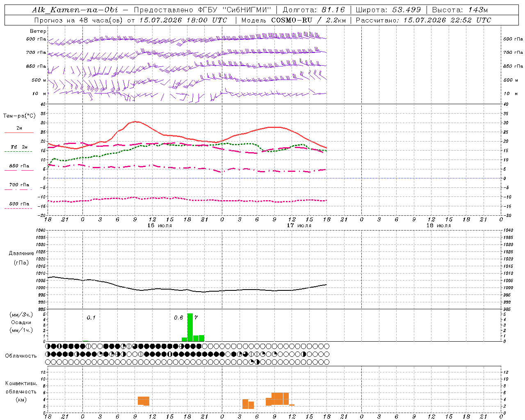
Task: Select the COSMO-RU model label
Action: click(291, 20)
